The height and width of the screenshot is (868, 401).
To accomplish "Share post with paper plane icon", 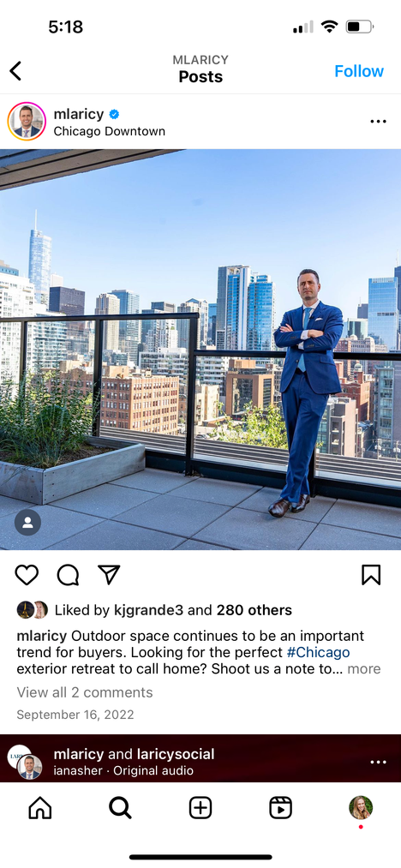I will click(x=109, y=575).
